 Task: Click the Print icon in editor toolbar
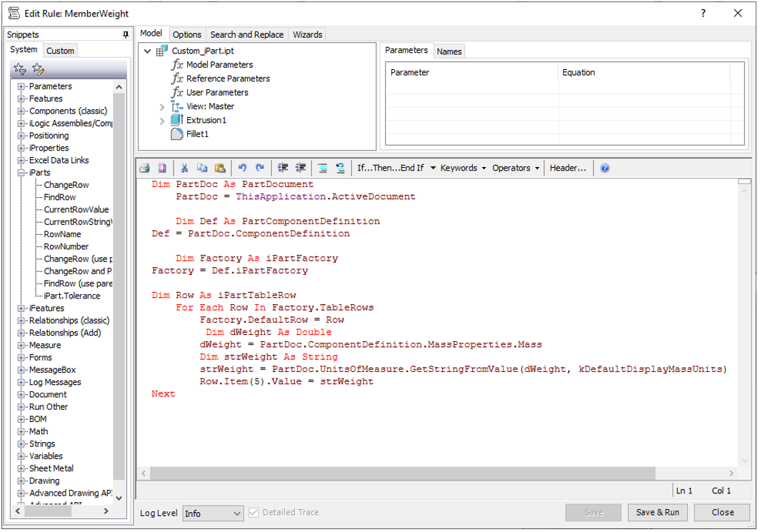144,168
